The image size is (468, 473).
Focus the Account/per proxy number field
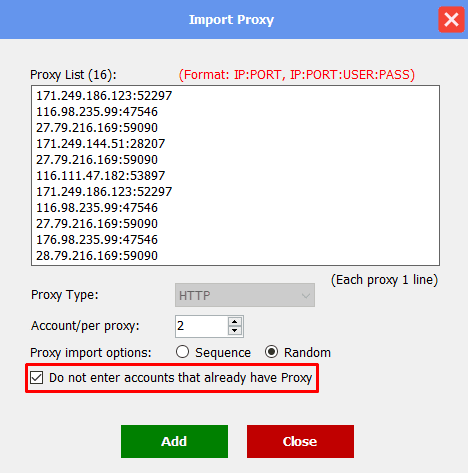pyautogui.click(x=202, y=326)
